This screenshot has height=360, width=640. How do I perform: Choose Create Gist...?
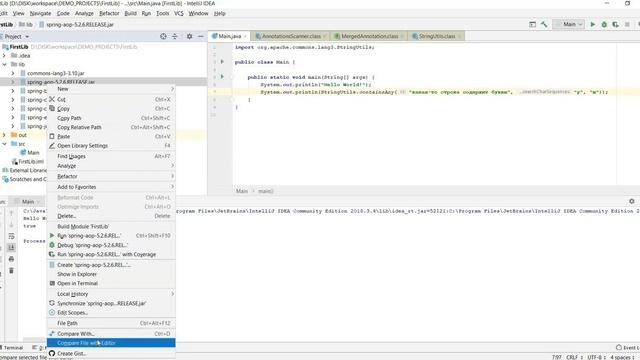tap(111, 353)
